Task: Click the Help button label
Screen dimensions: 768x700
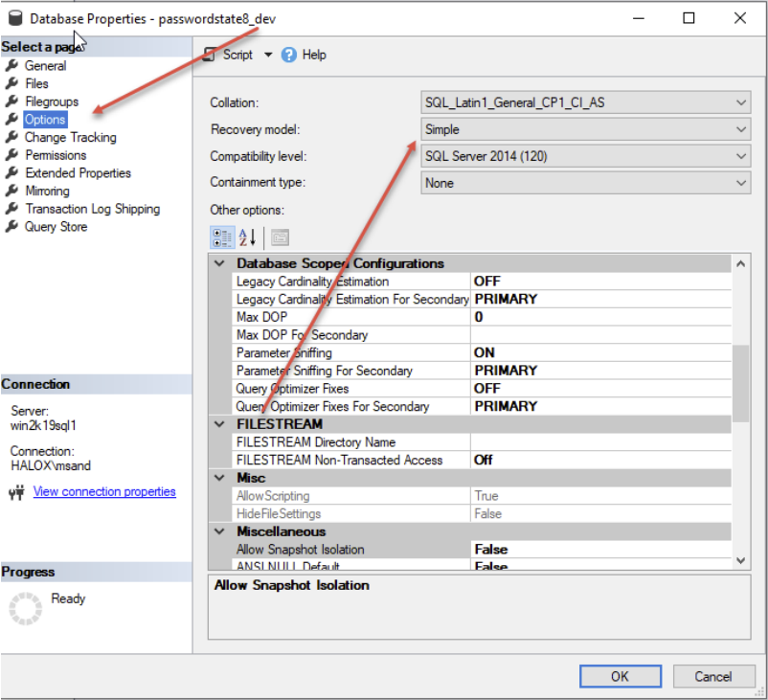Action: point(314,55)
